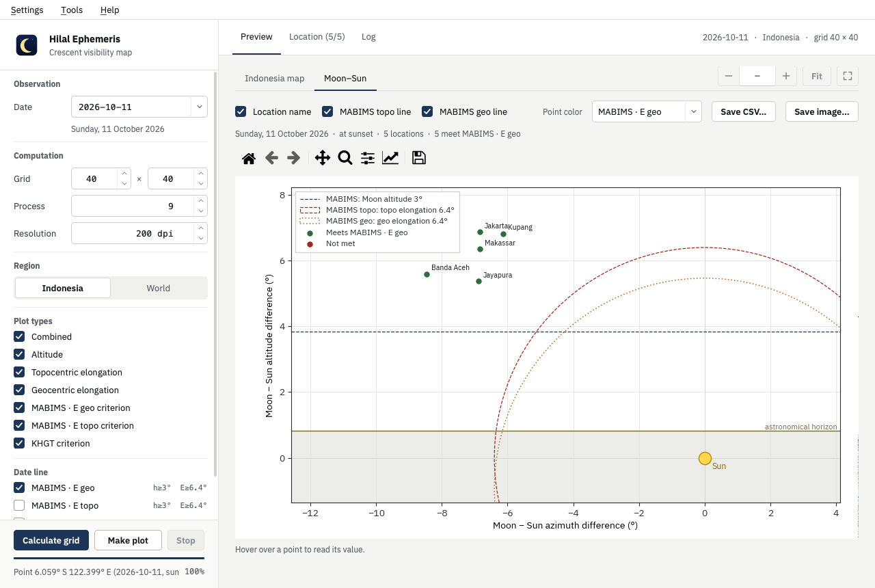Click the Banda Aceh data point

click(x=427, y=274)
